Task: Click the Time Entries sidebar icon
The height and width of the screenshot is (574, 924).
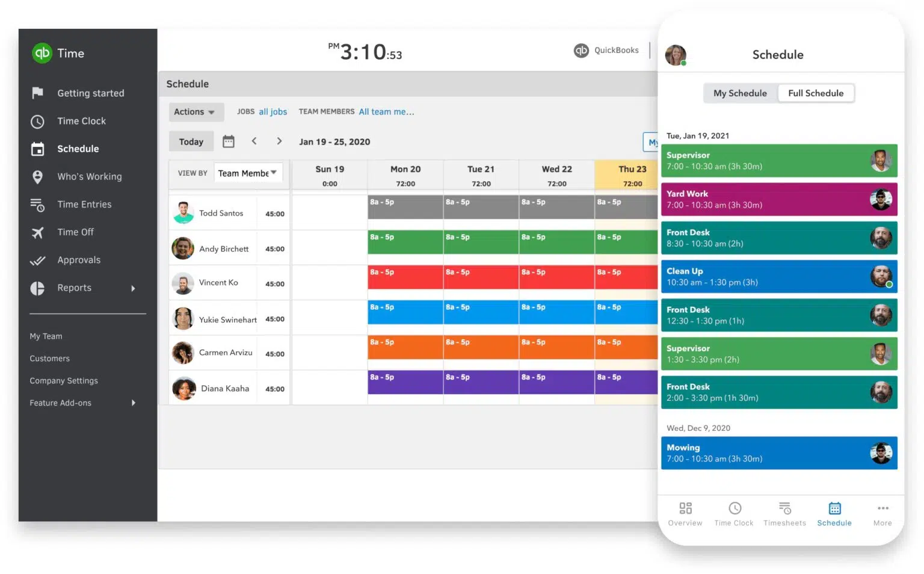Action: coord(37,205)
